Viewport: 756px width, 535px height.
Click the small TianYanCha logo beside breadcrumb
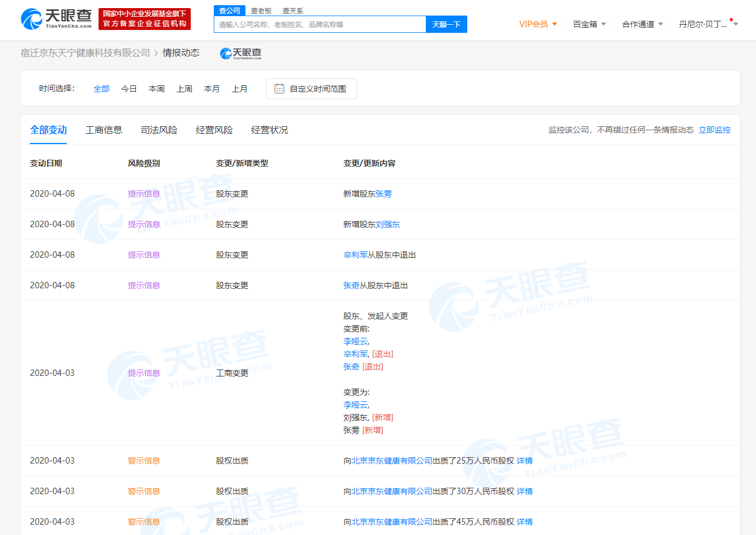tap(241, 54)
